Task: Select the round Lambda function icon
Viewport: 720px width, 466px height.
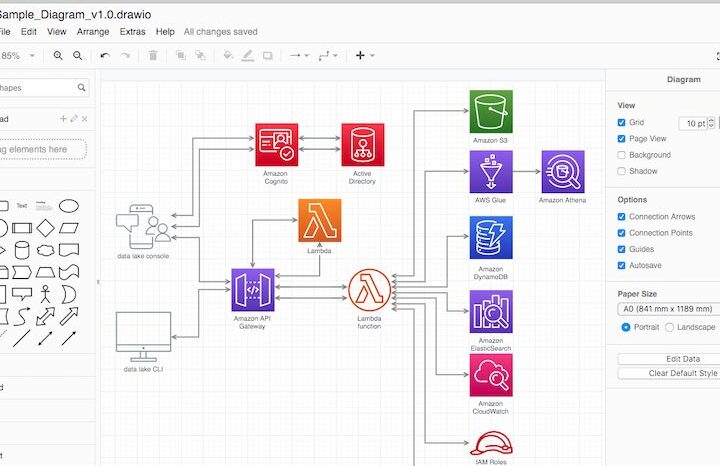Action: tap(370, 290)
